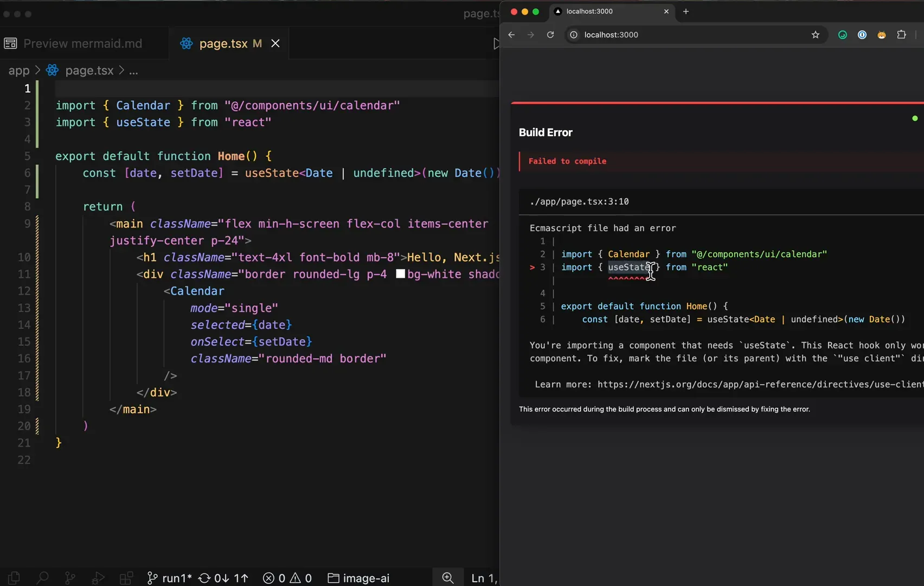Reload the localhost:3000 browser page
Image resolution: width=924 pixels, height=586 pixels.
(x=550, y=35)
